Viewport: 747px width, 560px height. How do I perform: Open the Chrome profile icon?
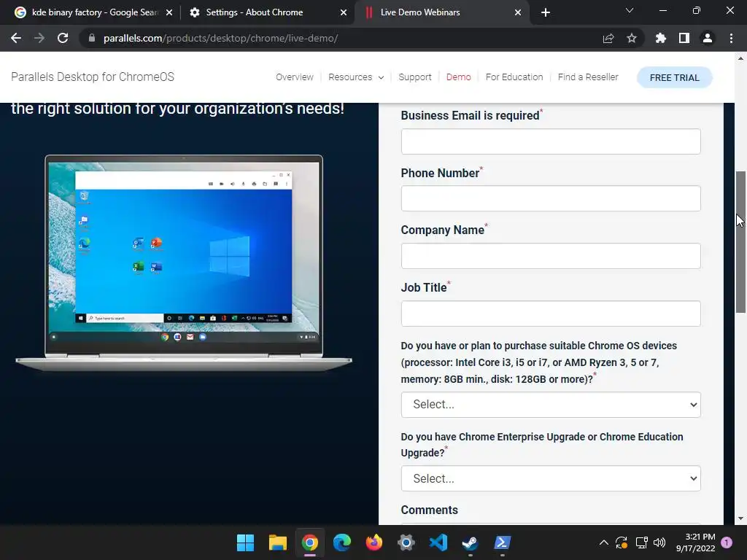(708, 38)
